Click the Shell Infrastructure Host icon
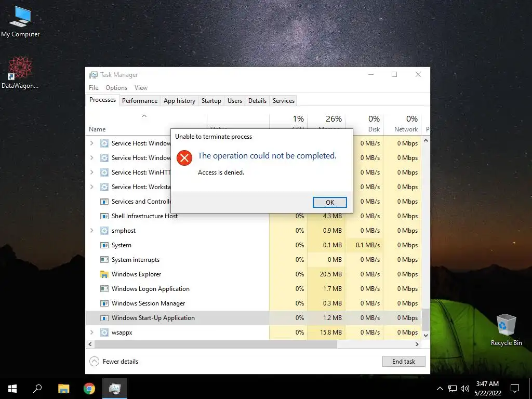532x399 pixels. pos(104,216)
